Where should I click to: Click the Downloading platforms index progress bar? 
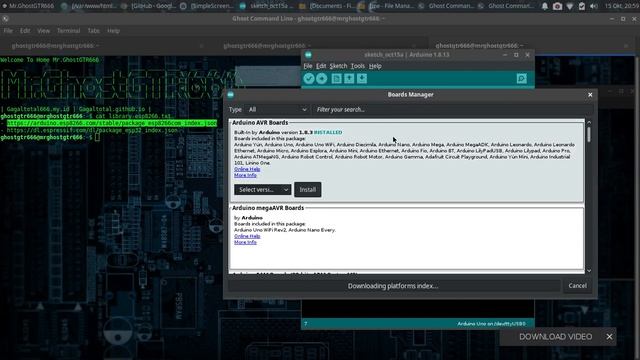coord(393,286)
